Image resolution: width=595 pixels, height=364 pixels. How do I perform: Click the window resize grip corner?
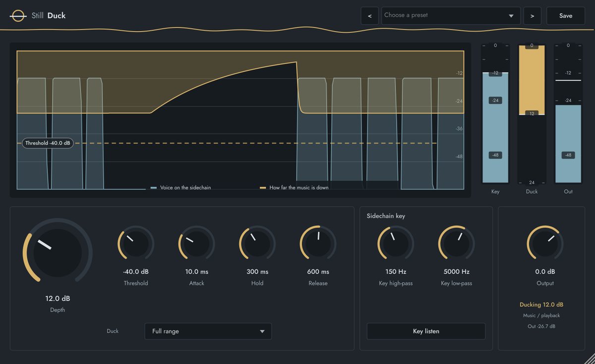pos(589,358)
